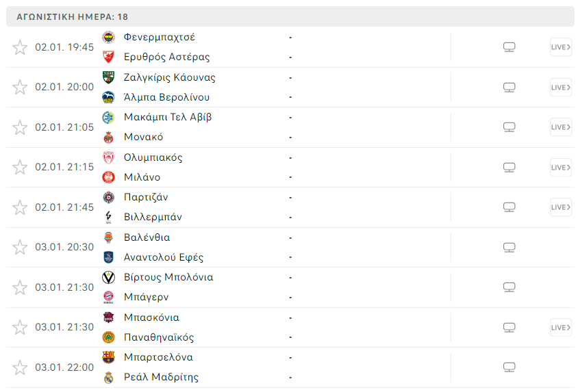Click the TV icon for Βαλένθια match
Viewport: 580px width, 392px height.
(x=509, y=248)
